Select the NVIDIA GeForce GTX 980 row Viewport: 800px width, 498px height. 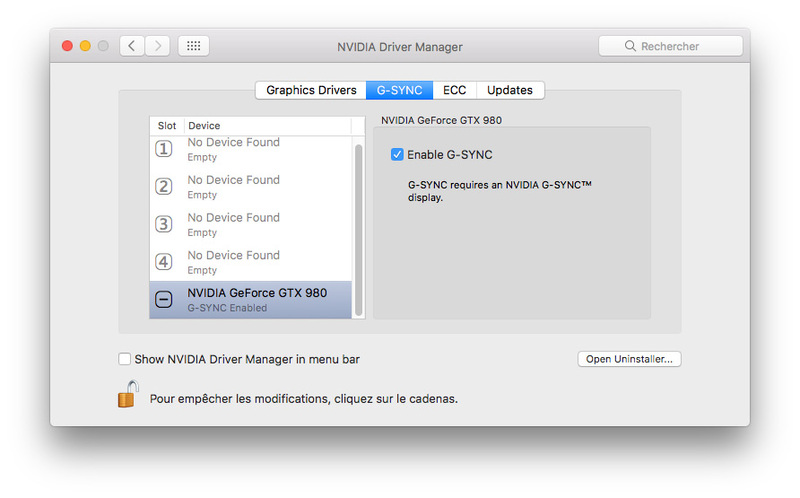pyautogui.click(x=251, y=300)
